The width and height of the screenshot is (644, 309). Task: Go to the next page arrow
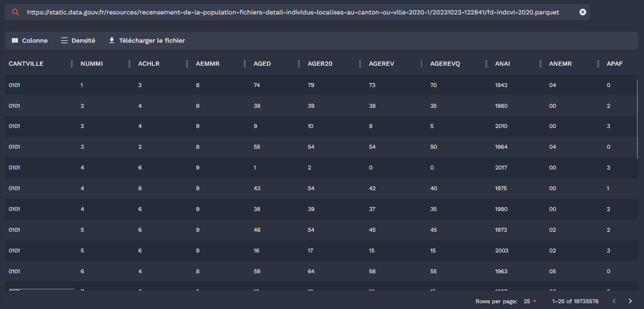coord(630,301)
